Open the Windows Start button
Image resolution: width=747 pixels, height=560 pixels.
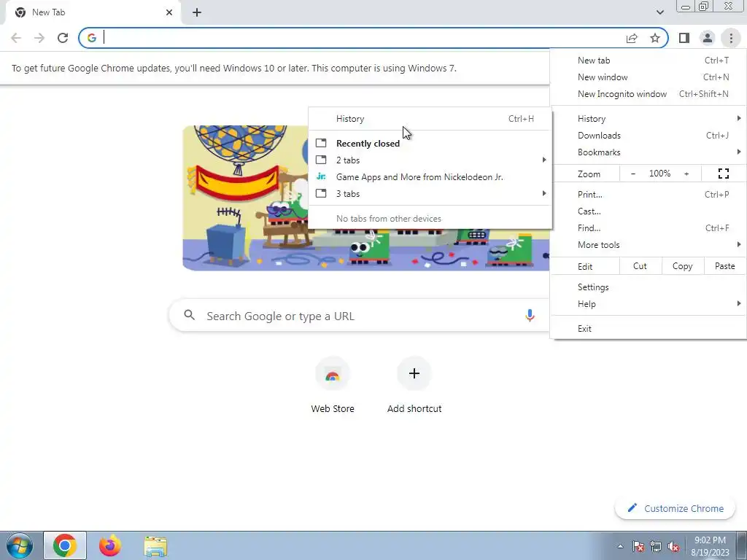pos(20,545)
